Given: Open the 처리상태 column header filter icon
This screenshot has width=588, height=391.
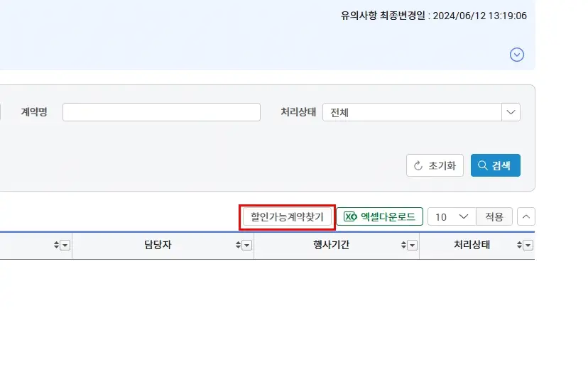Looking at the screenshot, I should click(528, 246).
